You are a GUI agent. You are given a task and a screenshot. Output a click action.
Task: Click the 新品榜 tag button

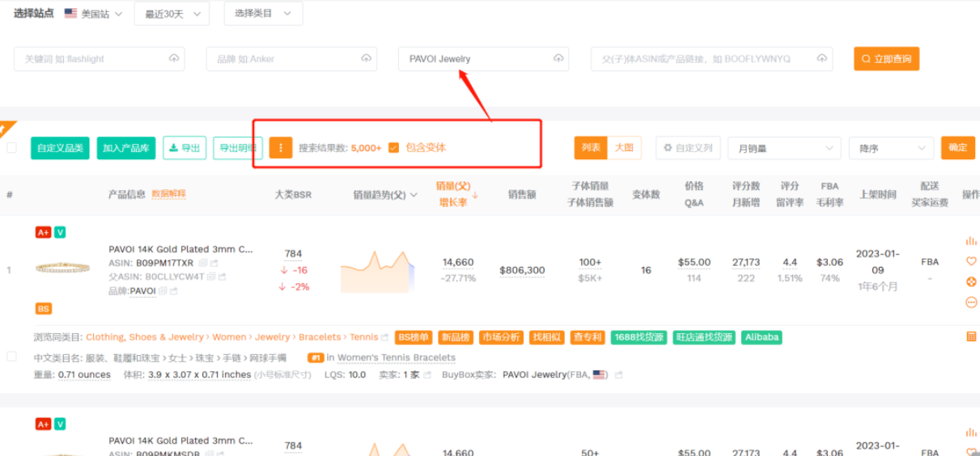click(456, 337)
